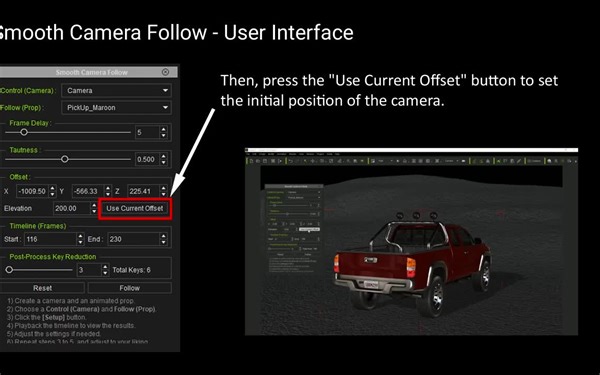600x375 pixels.
Task: Click instruction 3 about the Setup button
Action: coord(47,317)
